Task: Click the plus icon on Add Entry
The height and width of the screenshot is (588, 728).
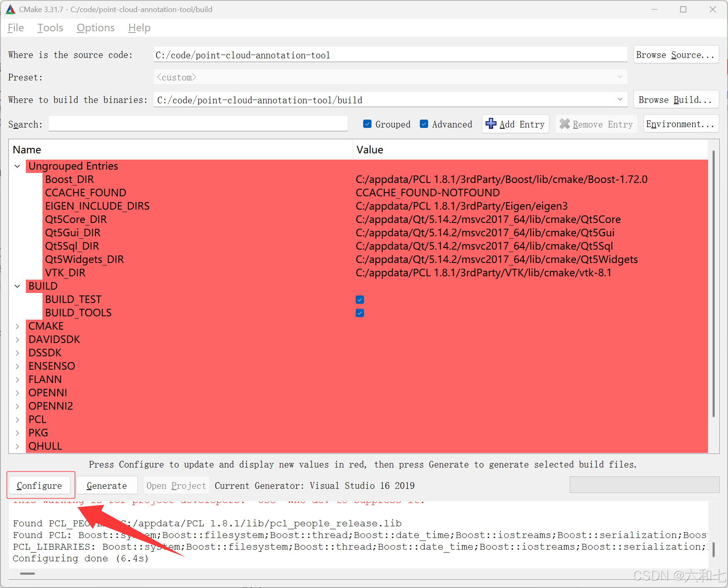Action: tap(491, 124)
